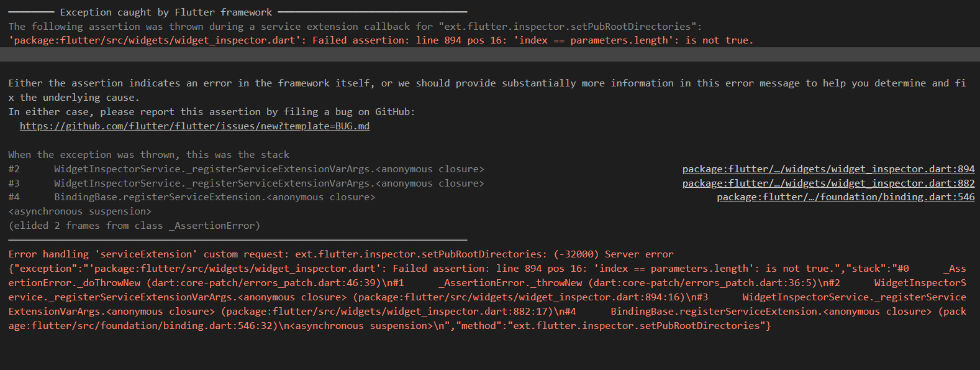Click the final line ending with setPubRootDirectories"}

(x=389, y=326)
